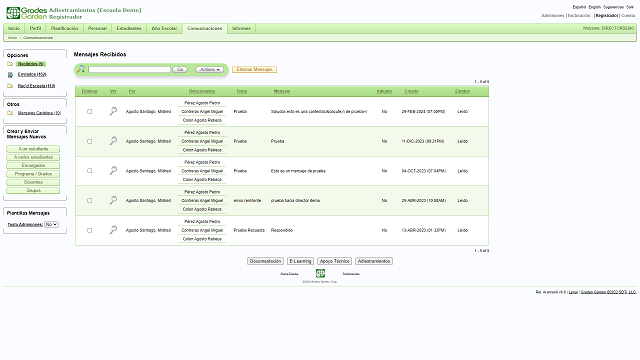640x360 pixels.
Task: View the message dated 04-OCT-2023
Action: tap(113, 171)
